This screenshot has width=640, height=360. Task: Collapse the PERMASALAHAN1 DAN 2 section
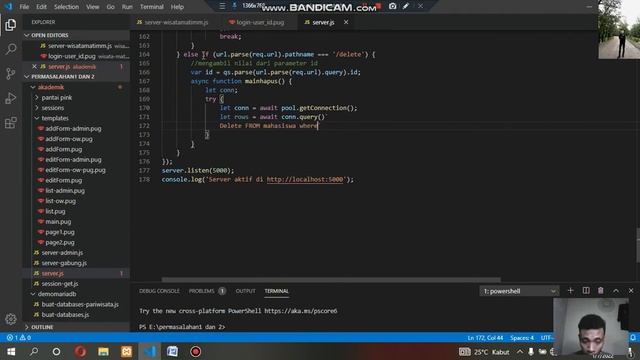(x=76, y=77)
